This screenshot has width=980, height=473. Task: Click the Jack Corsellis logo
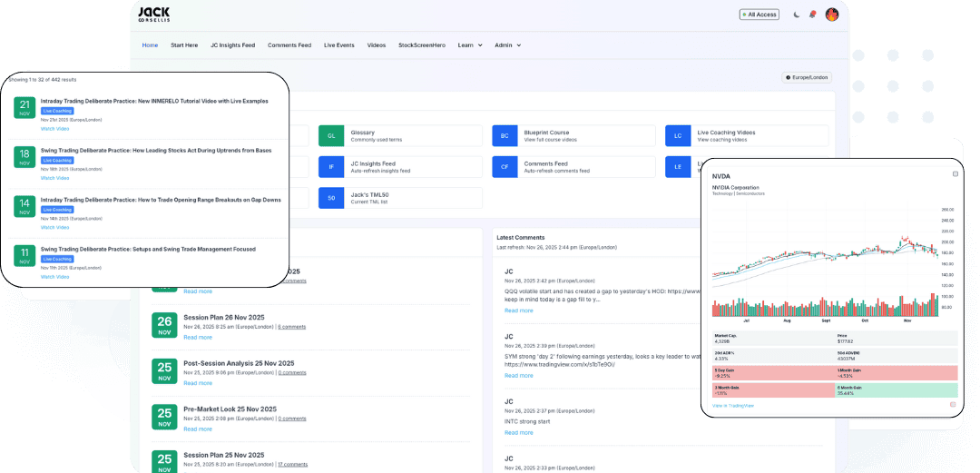(153, 15)
